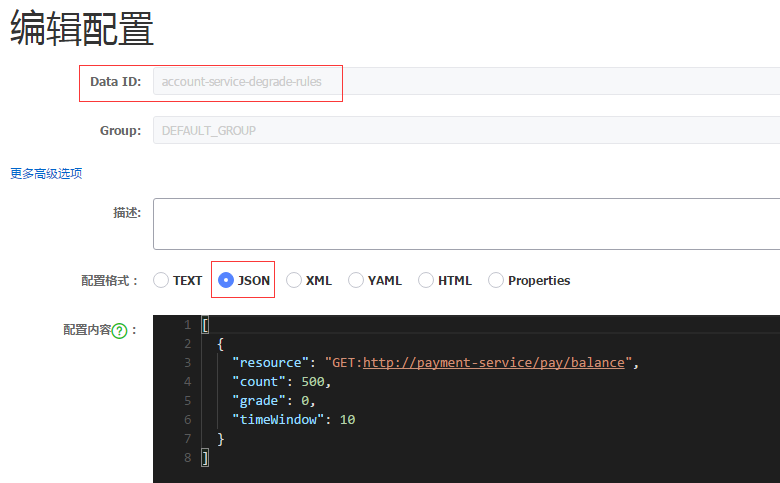The image size is (780, 483).
Task: Click the grade value 0 on line 5
Action: point(305,400)
